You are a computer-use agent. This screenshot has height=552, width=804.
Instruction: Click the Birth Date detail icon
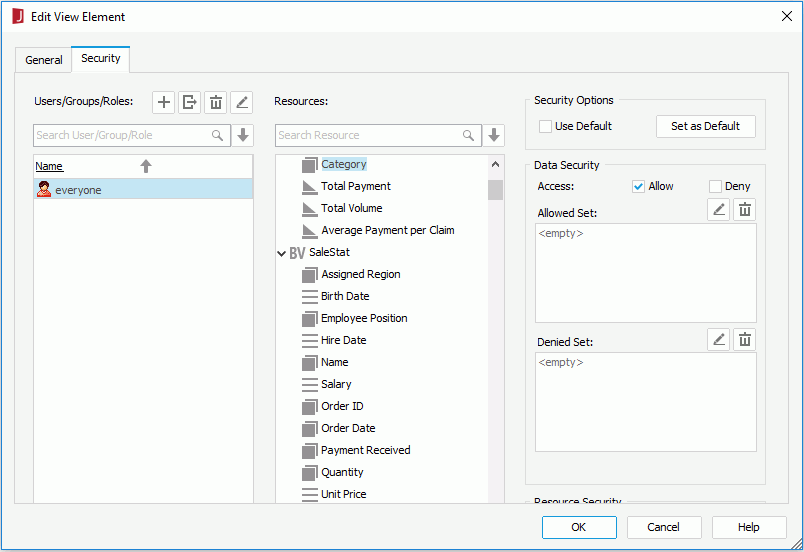click(x=310, y=296)
